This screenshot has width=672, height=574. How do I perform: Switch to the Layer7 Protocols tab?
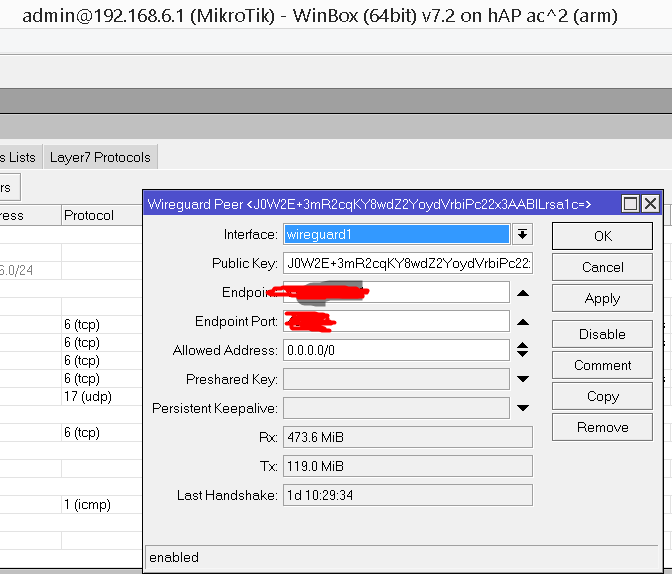point(100,157)
